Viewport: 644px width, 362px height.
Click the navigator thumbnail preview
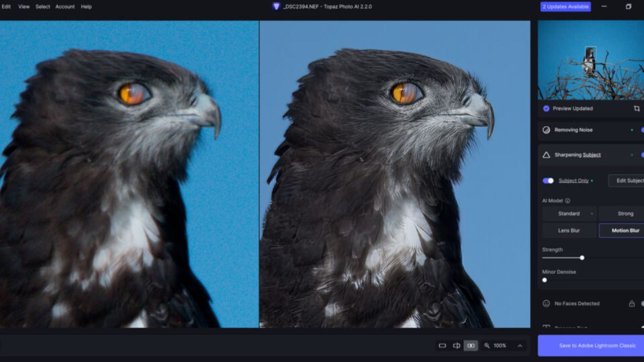[591, 60]
